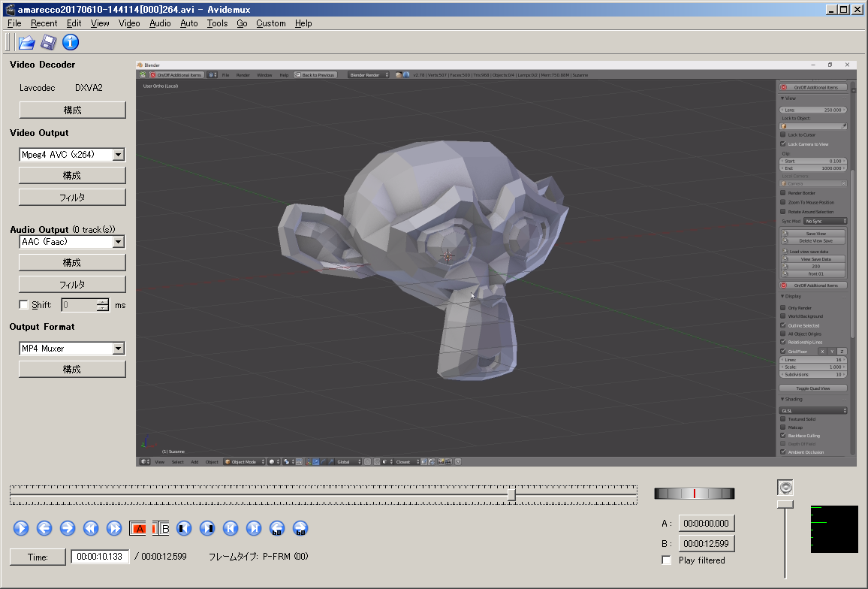Set selection start marker A

[137, 529]
